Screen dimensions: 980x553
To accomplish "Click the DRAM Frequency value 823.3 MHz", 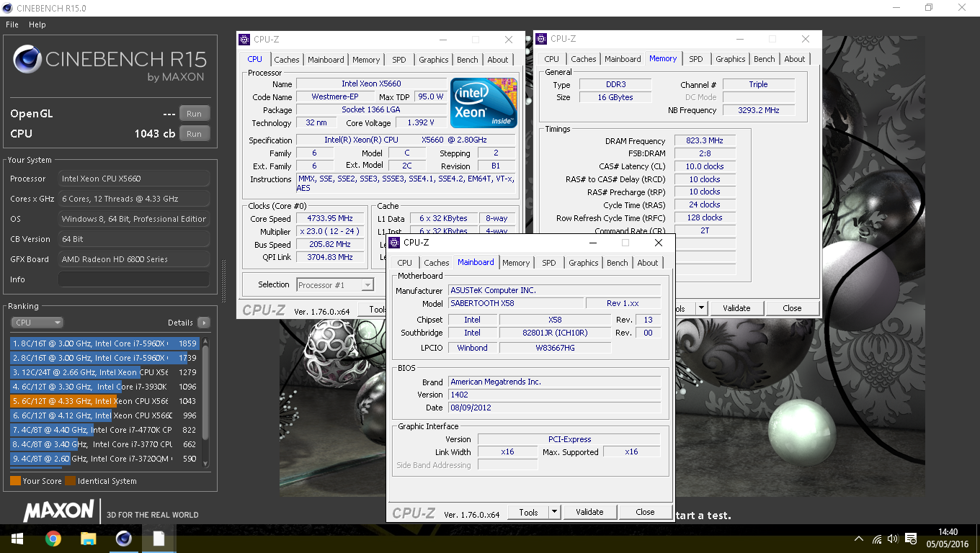I will pos(705,140).
